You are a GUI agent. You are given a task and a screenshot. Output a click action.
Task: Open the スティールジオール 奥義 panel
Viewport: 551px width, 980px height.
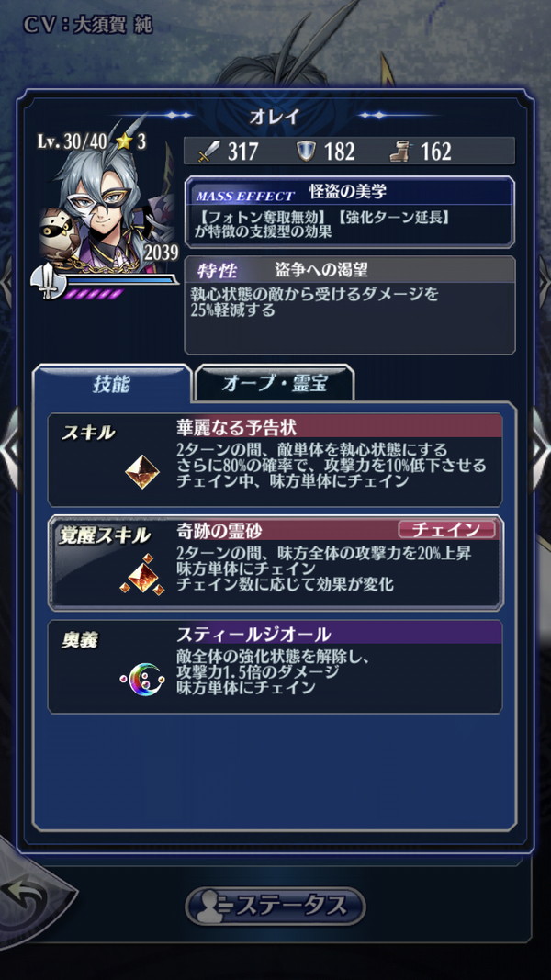pyautogui.click(x=275, y=667)
